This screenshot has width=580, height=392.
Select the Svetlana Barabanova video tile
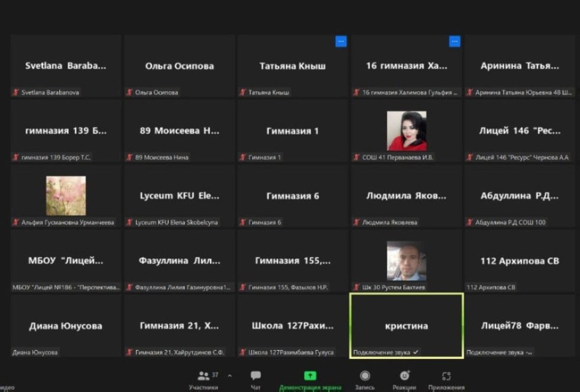coord(66,66)
